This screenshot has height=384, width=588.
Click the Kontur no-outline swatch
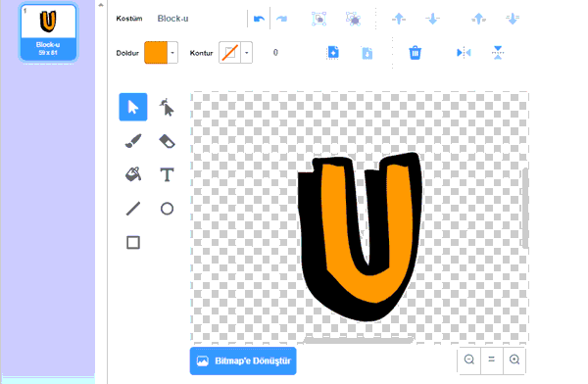click(230, 53)
